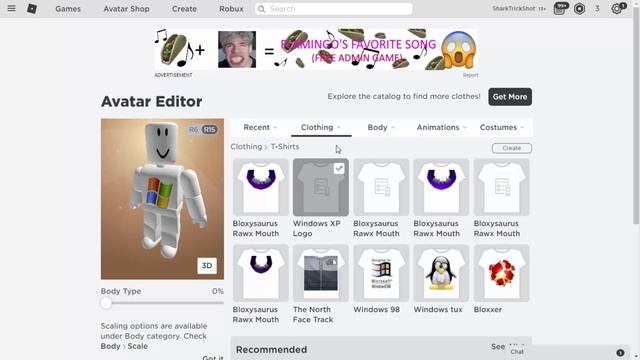Select the Bloxxer t-shirt
The height and width of the screenshot is (360, 640).
pyautogui.click(x=501, y=273)
